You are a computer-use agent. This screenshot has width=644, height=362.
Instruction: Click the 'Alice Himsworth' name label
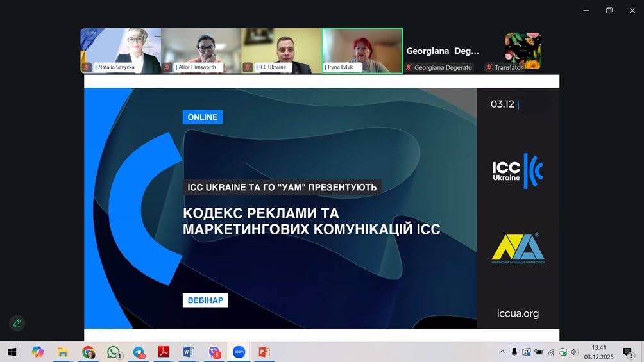[x=197, y=67]
